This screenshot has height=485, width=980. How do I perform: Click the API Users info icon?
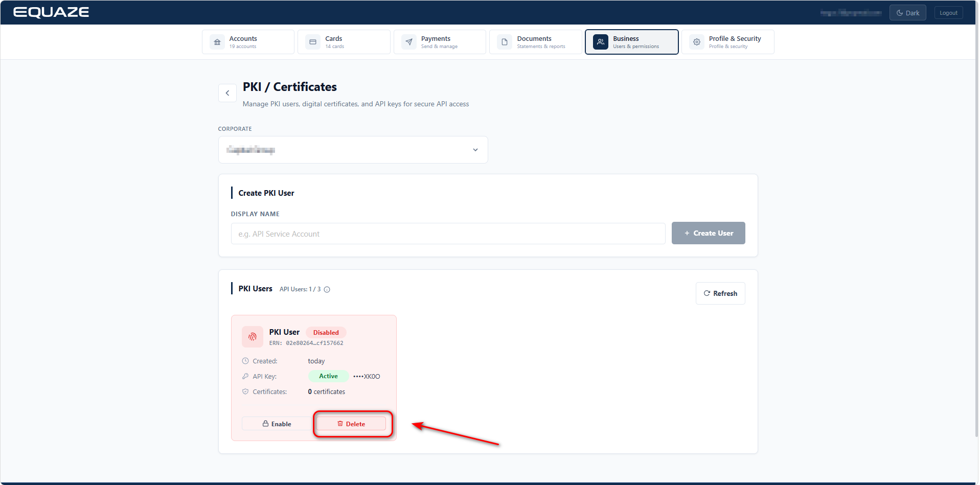[x=327, y=290]
